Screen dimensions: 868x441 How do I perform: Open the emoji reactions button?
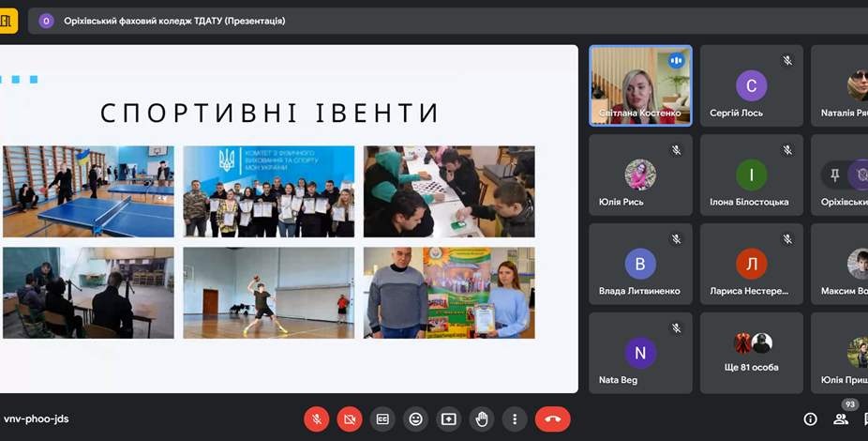tap(415, 418)
